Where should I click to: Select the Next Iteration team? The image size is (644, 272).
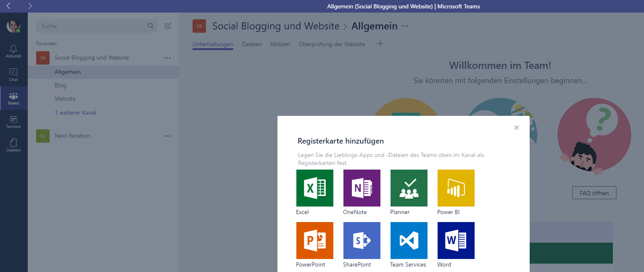(x=72, y=136)
